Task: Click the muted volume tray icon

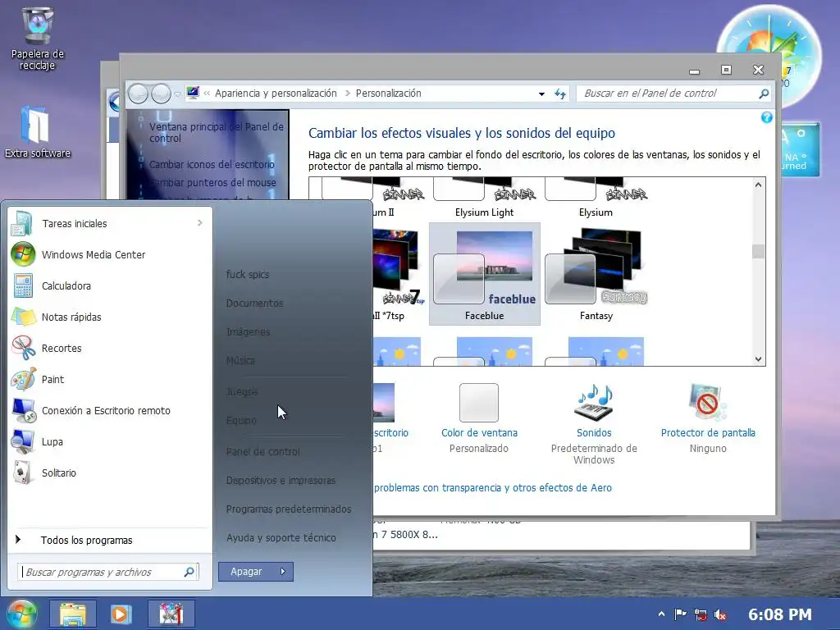Action: tap(720, 614)
